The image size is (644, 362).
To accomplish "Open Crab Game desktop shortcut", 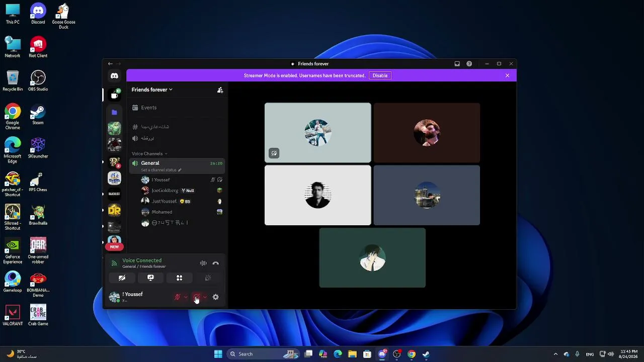I will click(38, 316).
